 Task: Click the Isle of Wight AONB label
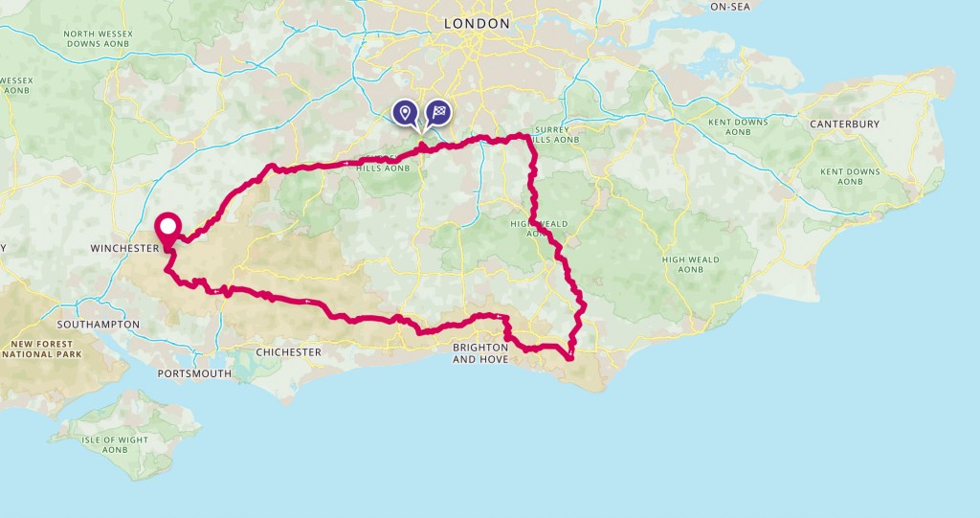(115, 445)
